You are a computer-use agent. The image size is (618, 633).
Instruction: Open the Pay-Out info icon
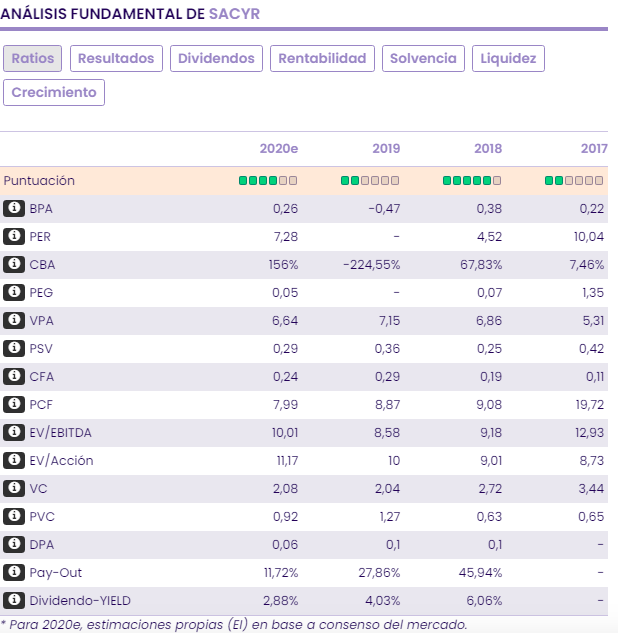14,573
